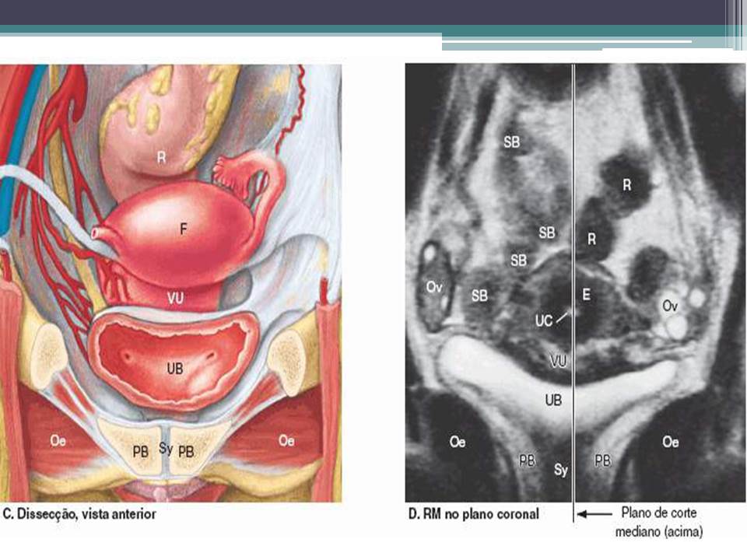Click the upper "R" label in the MRI image
747x560 pixels.
click(x=627, y=185)
